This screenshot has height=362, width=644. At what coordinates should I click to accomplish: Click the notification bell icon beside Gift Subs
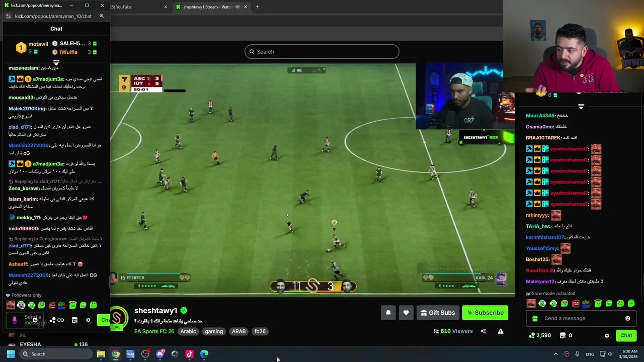point(388,313)
